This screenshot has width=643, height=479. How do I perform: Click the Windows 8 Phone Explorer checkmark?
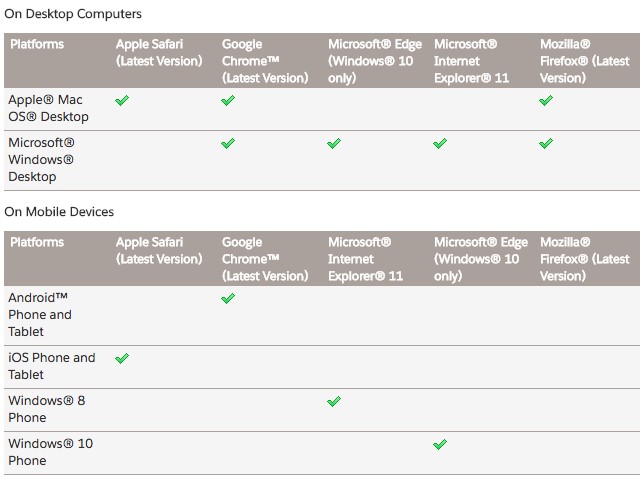pyautogui.click(x=334, y=402)
